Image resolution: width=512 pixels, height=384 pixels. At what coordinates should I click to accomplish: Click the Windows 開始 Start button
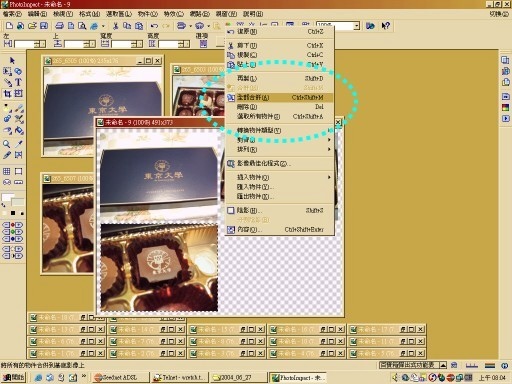[13, 377]
